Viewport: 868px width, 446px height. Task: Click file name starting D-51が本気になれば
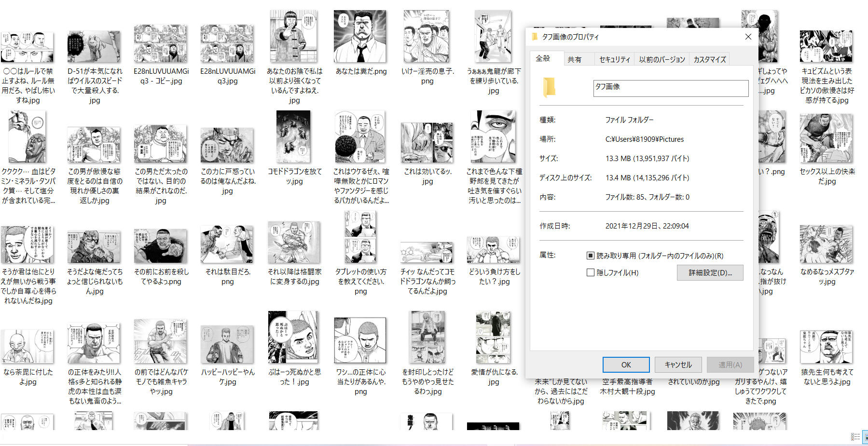[95, 86]
